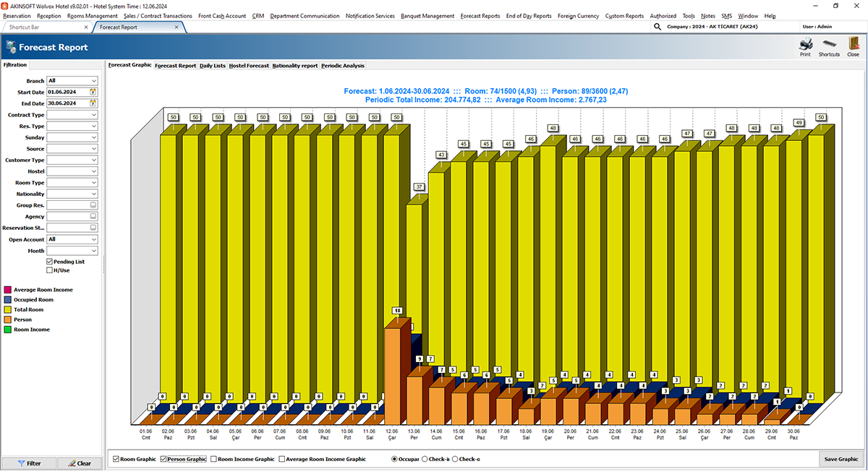The image size is (868, 472).
Task: Open the End Date calendar picker
Action: pyautogui.click(x=93, y=103)
